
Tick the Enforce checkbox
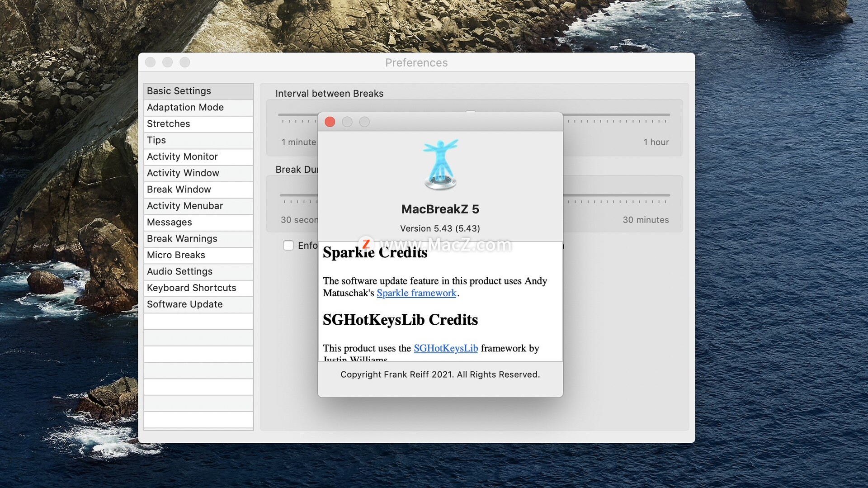[288, 246]
